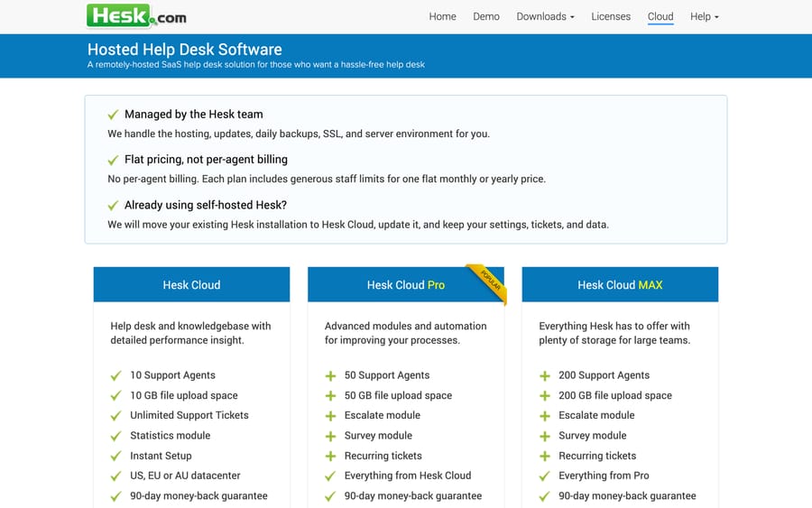812x508 pixels.
Task: Click the text 'Instant Setup'
Action: [x=161, y=456]
